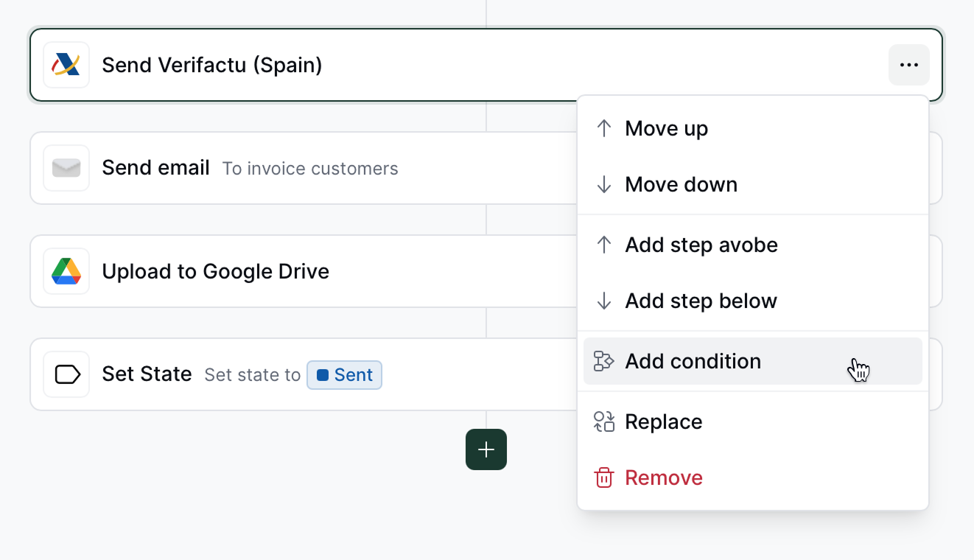Pick Add condition from the menu
The image size is (974, 560).
pyautogui.click(x=693, y=361)
